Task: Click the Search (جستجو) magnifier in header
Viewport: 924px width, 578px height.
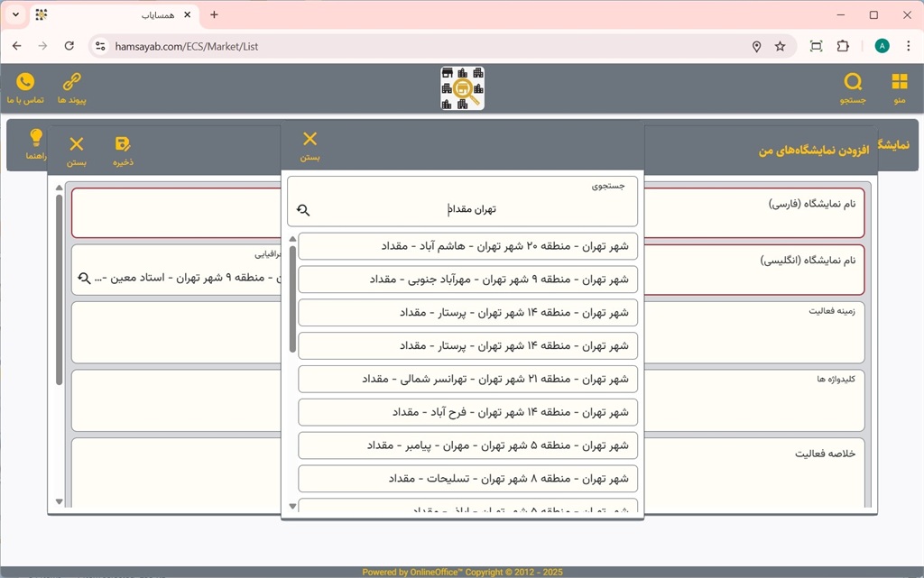Action: coord(853,83)
